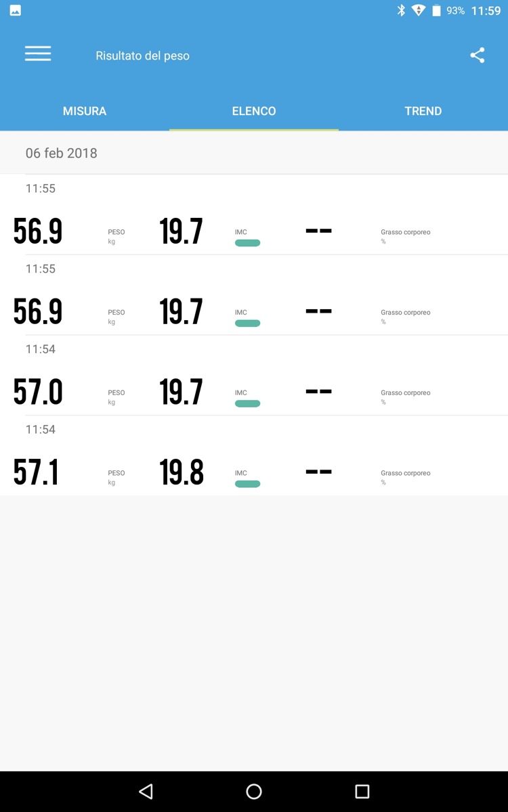
Task: Tap the Grasso corporeo label in the 57.1 row
Action: click(405, 473)
